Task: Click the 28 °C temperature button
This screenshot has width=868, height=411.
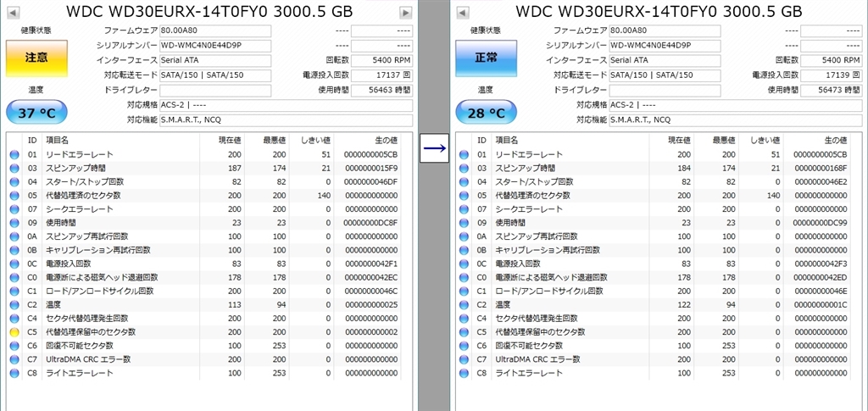Action: tap(486, 113)
